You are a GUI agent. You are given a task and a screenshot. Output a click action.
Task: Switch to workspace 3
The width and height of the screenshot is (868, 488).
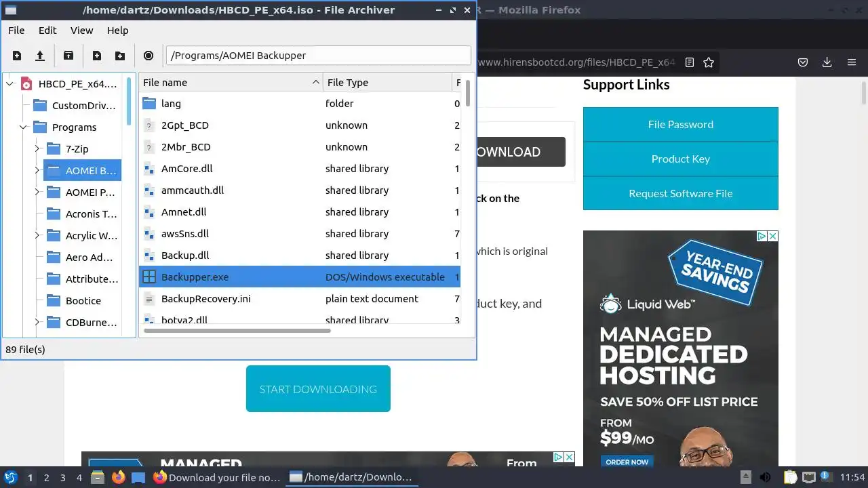point(62,477)
